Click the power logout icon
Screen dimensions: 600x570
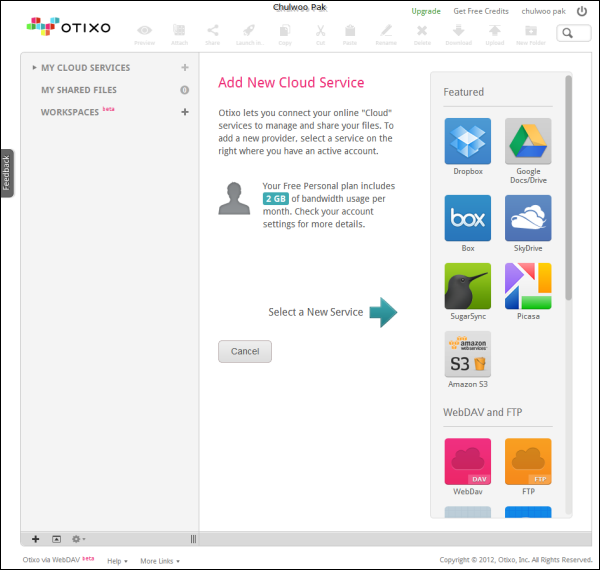pyautogui.click(x=582, y=11)
